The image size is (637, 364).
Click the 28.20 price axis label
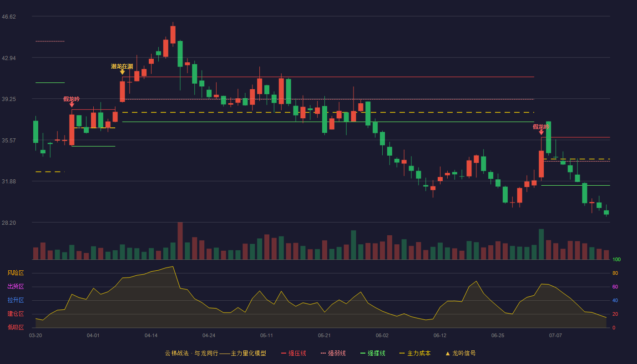[9, 223]
